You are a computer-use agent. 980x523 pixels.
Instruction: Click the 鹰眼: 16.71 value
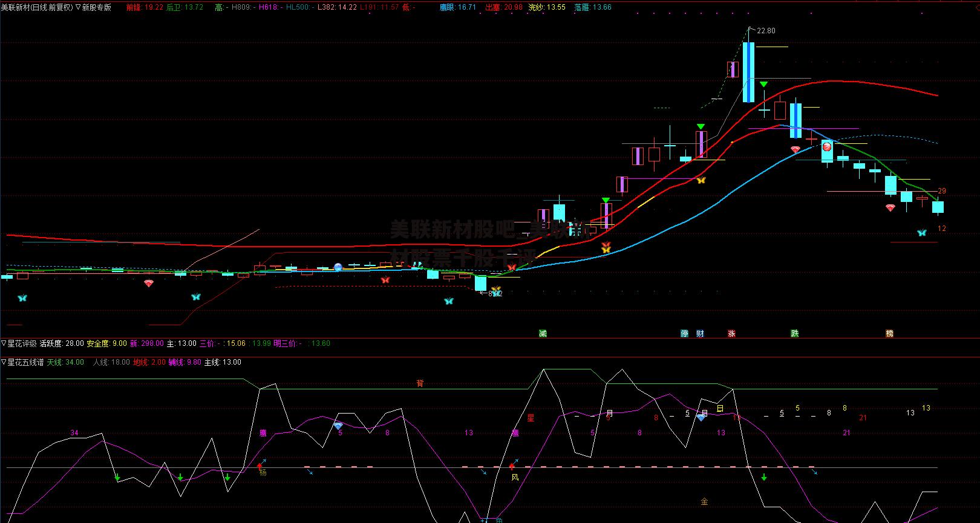click(458, 8)
